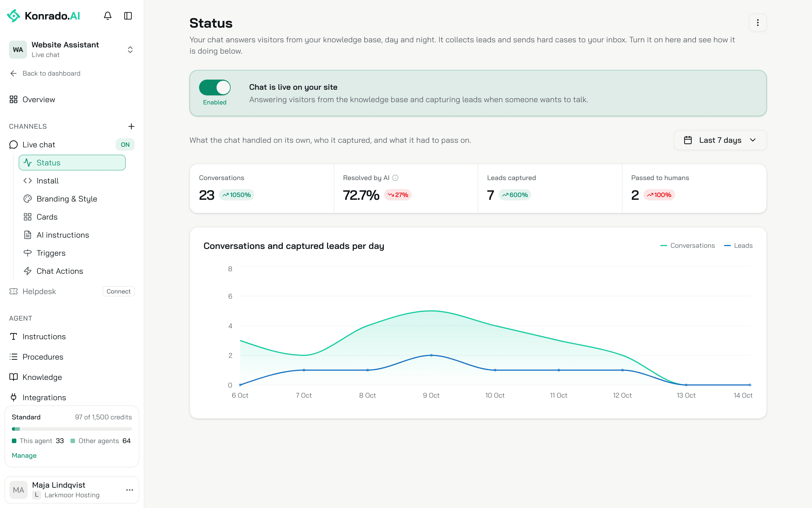
Task: Collapse the sidebar with panel icon
Action: pyautogui.click(x=128, y=16)
